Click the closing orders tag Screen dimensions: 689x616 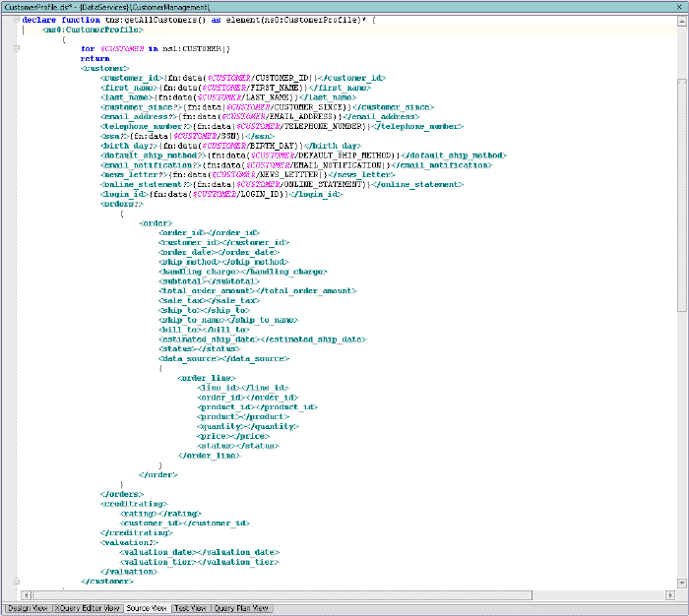tap(122, 494)
